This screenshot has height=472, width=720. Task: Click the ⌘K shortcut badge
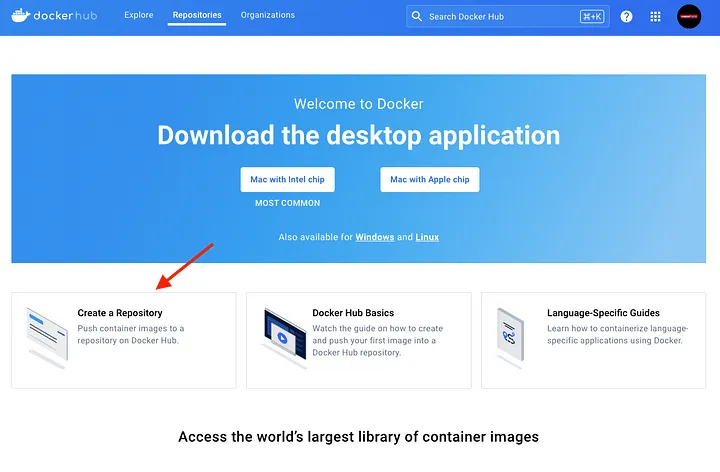(592, 17)
